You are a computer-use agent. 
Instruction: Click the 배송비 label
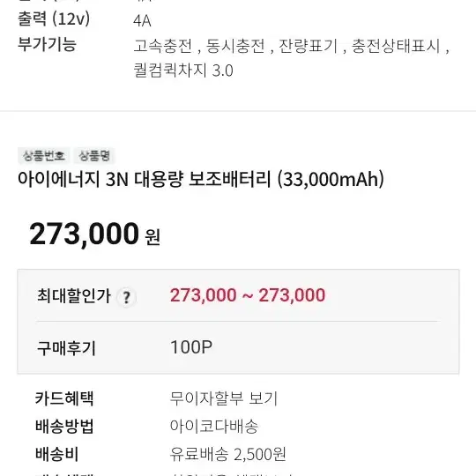56,454
